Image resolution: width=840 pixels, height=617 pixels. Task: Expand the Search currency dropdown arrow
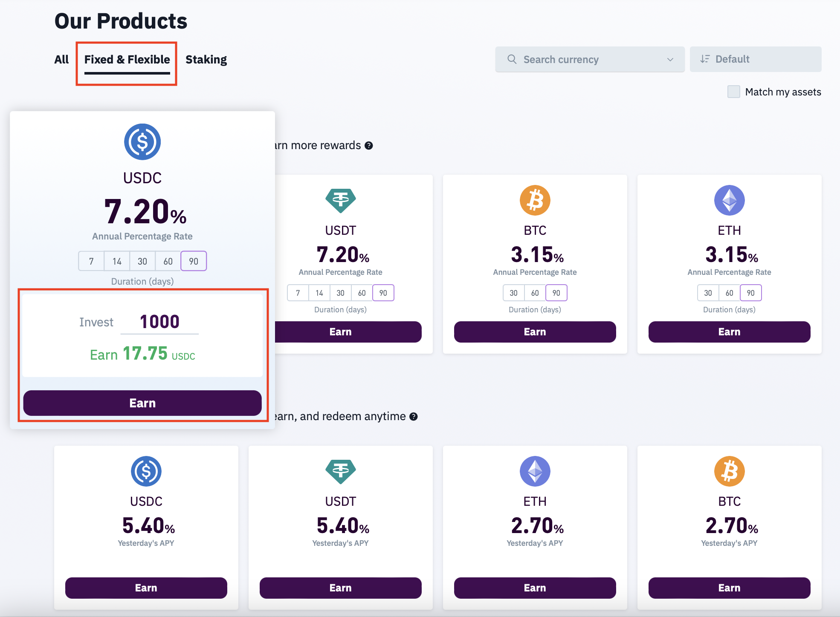coord(670,60)
